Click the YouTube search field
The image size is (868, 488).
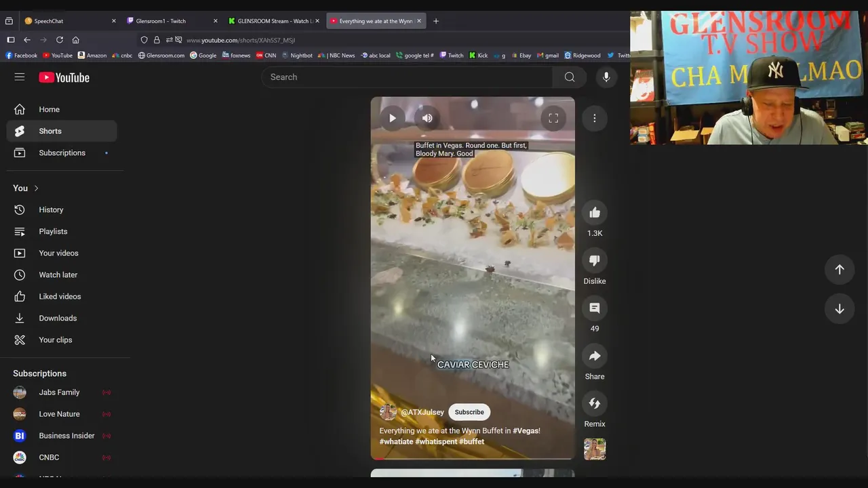point(407,77)
